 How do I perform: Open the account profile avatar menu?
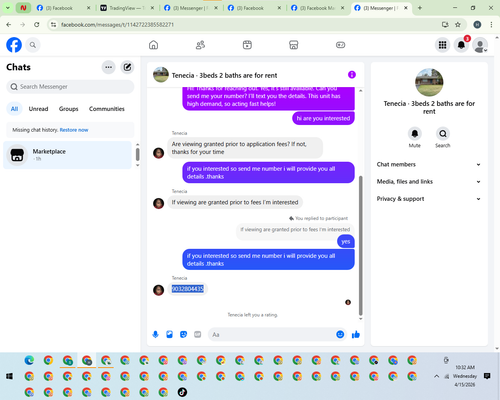click(480, 45)
